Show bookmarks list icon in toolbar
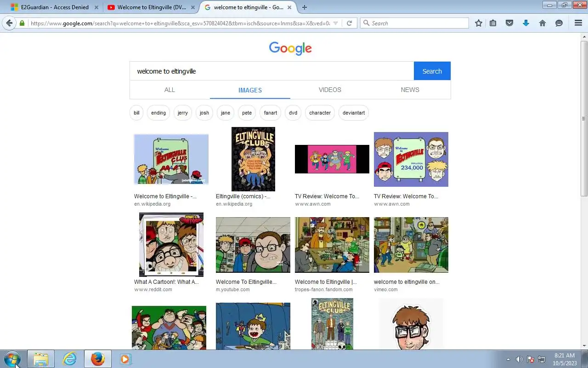 [493, 23]
